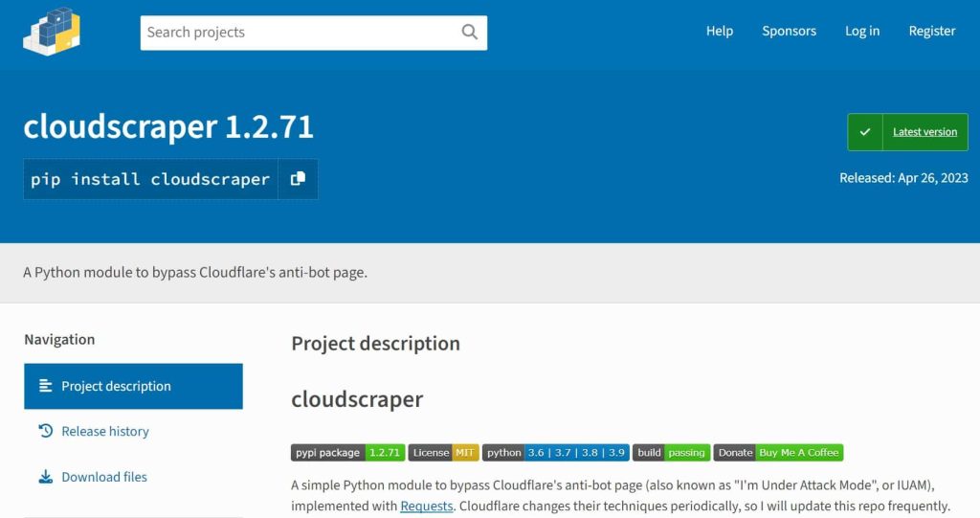Click the Download files arrow icon
Image resolution: width=980 pixels, height=518 pixels.
[x=46, y=477]
